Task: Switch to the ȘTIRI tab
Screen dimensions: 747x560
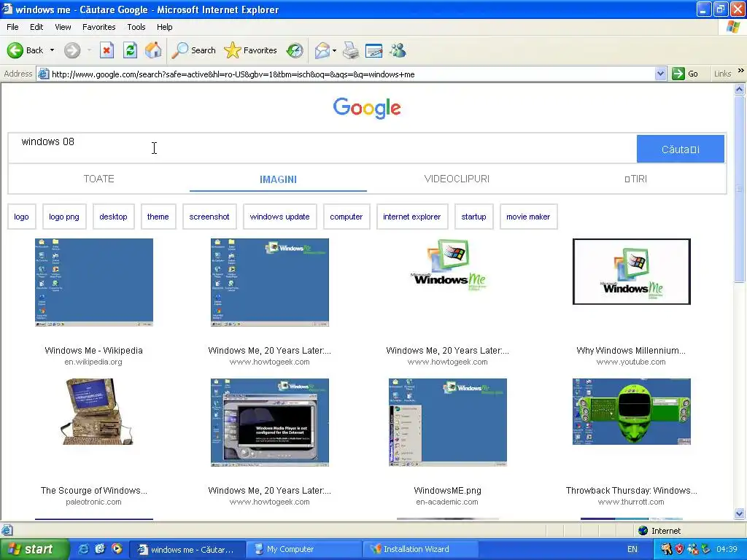Action: pos(636,179)
